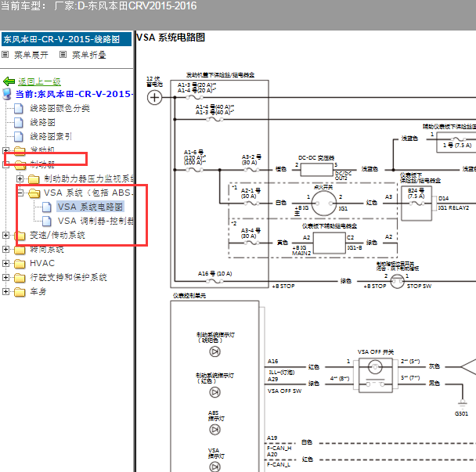Click the icon beside 菜单展开
The image size is (476, 472).
tap(5, 55)
